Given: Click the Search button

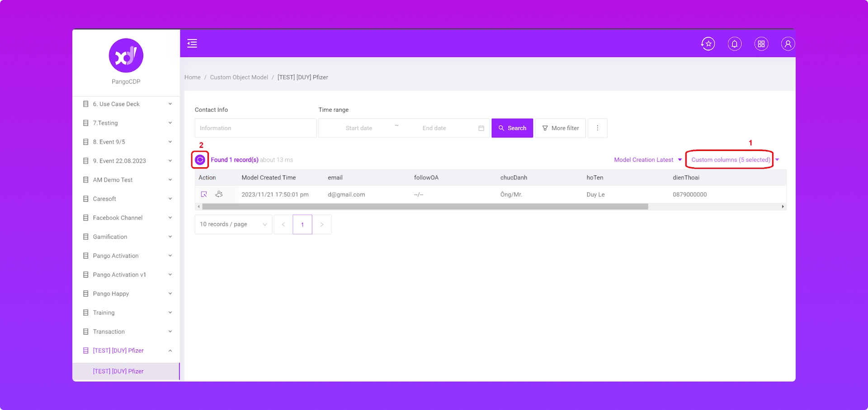Looking at the screenshot, I should pyautogui.click(x=512, y=128).
